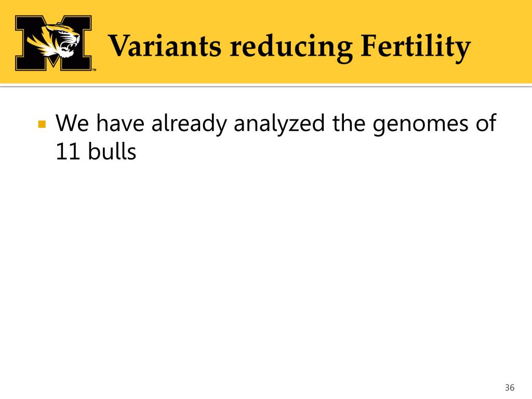
Task: Click the gray divider line under header
Action: 266,86
